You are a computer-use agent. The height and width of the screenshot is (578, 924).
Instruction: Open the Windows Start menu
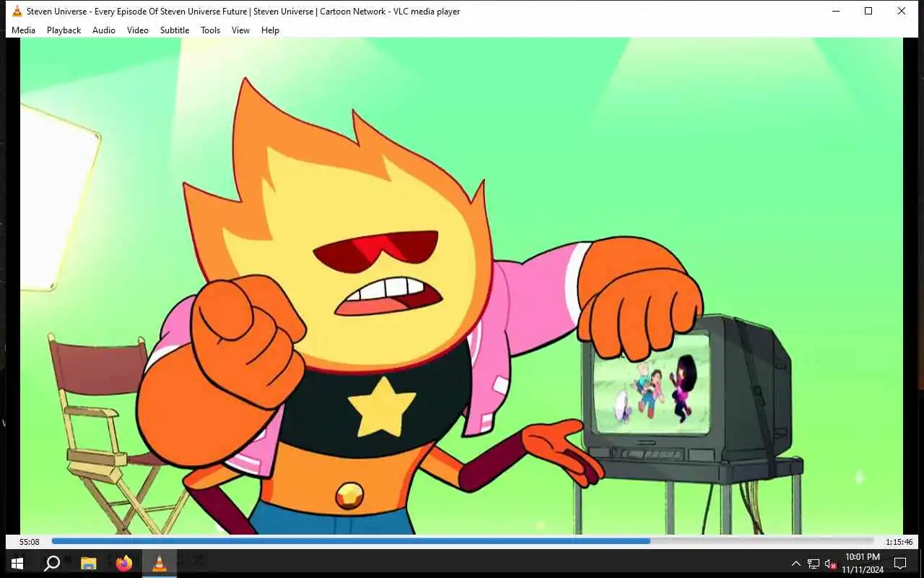(17, 563)
